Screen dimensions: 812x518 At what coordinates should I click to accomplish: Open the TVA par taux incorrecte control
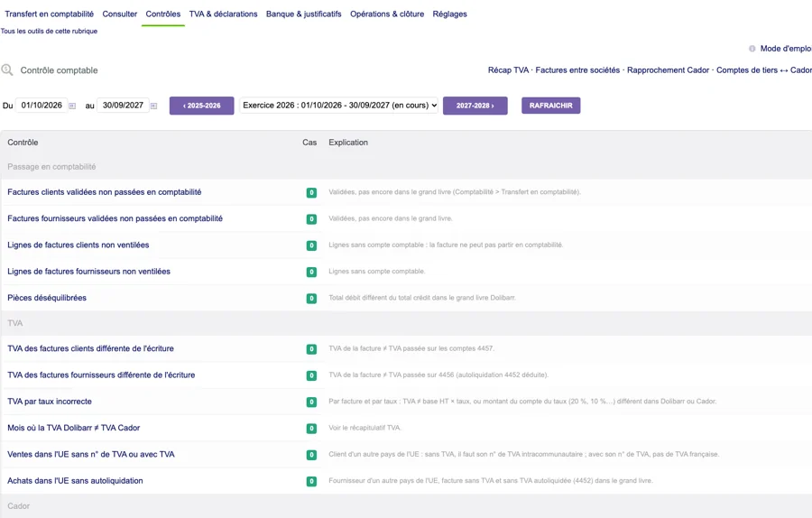[x=50, y=402]
